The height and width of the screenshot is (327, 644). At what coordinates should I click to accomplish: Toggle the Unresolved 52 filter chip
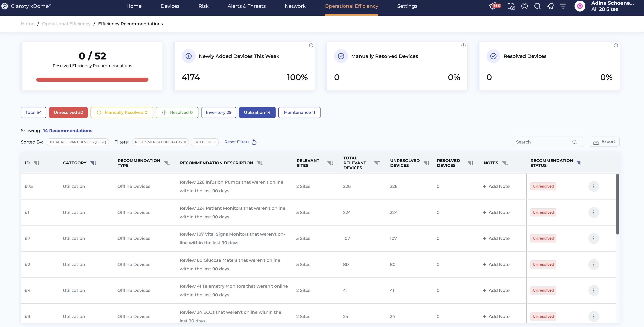click(68, 113)
